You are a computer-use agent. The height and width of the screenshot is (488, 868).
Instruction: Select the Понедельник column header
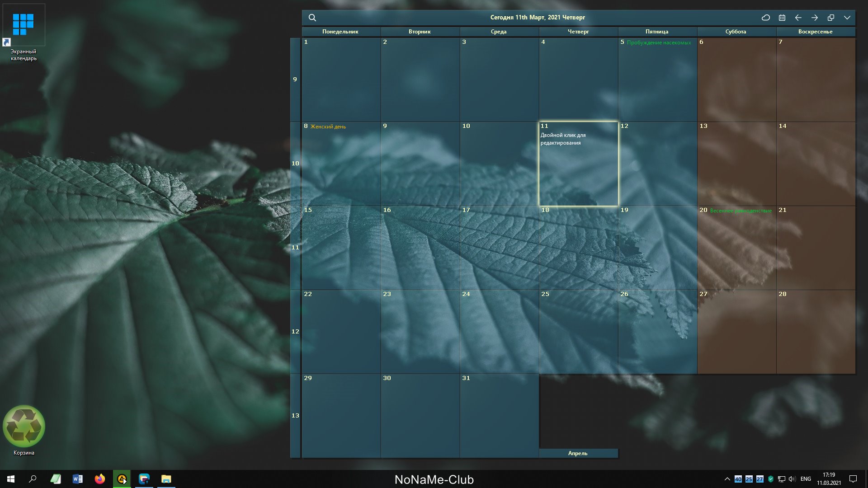[341, 32]
